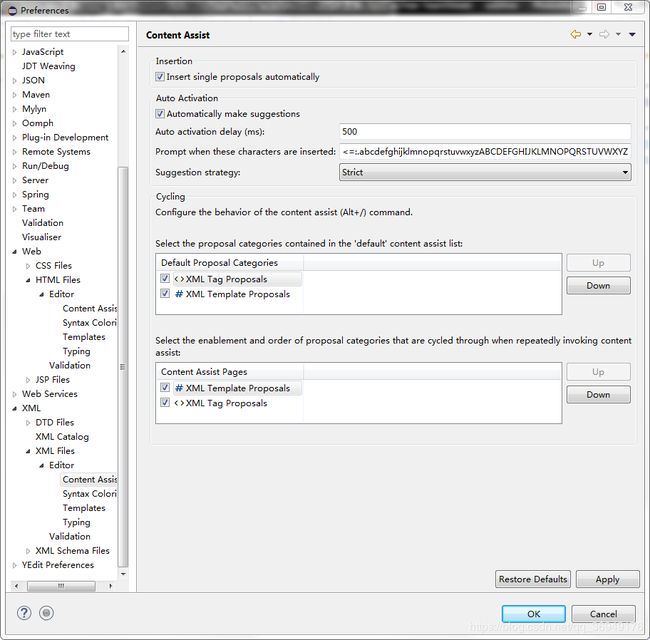Click tree vertical scrollbar up arrow
650x640 pixels.
coord(123,51)
